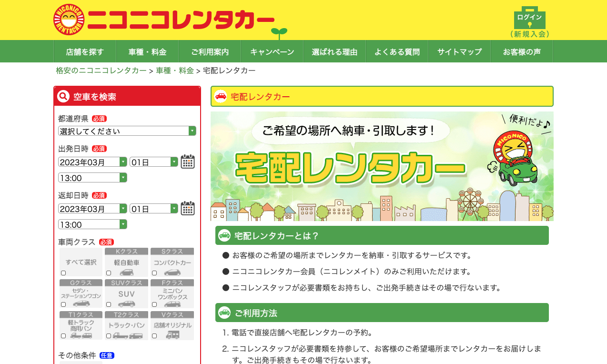The width and height of the screenshot is (607, 364).
Task: Open the よくある質問 menu
Action: tap(397, 51)
